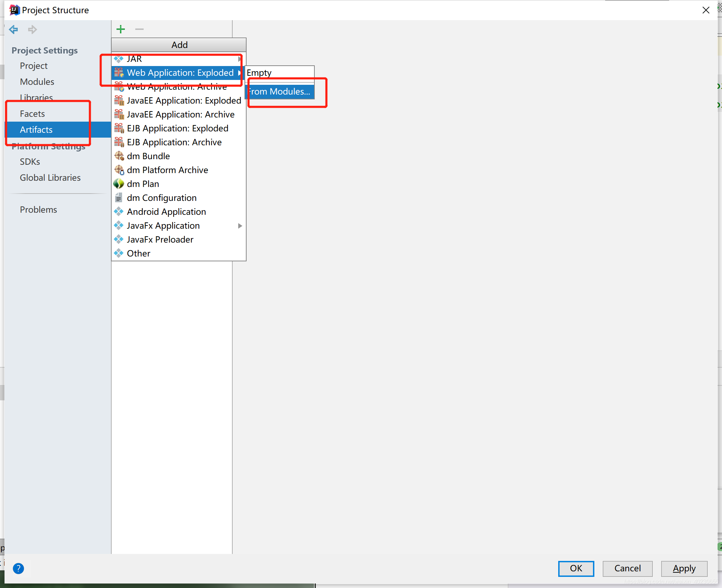Click the dm Plan green globe icon
The height and width of the screenshot is (588, 722).
119,183
